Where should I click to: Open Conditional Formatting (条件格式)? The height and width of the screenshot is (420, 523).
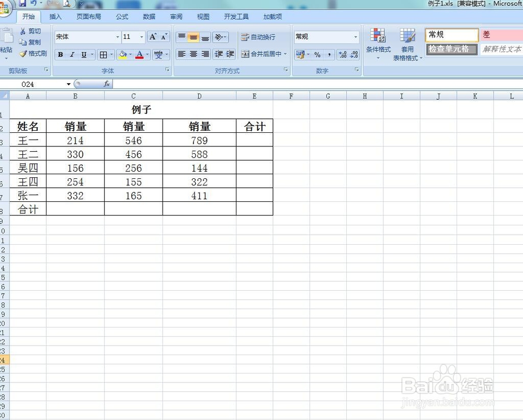[x=378, y=44]
